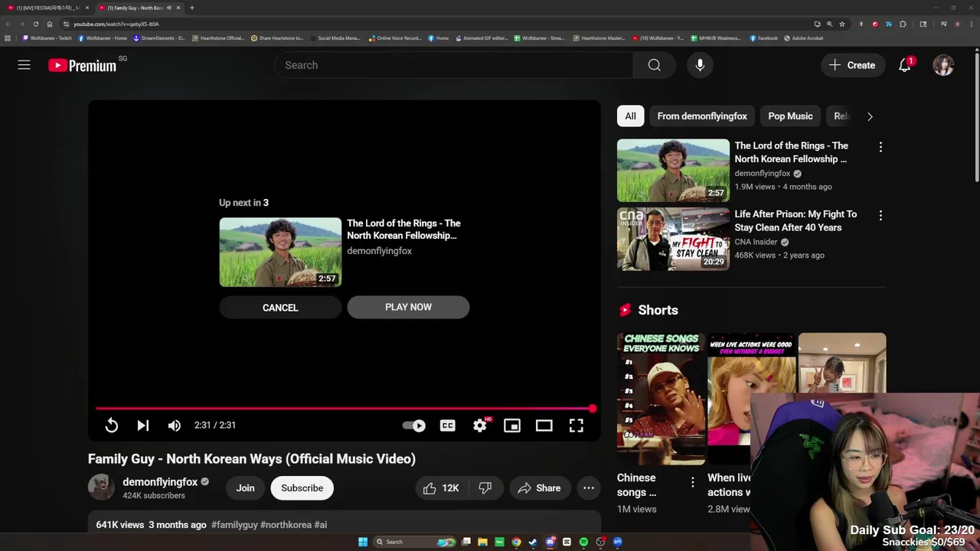Open the Chrome three-dot menu
This screenshot has height=551, width=980.
pyautogui.click(x=972, y=24)
